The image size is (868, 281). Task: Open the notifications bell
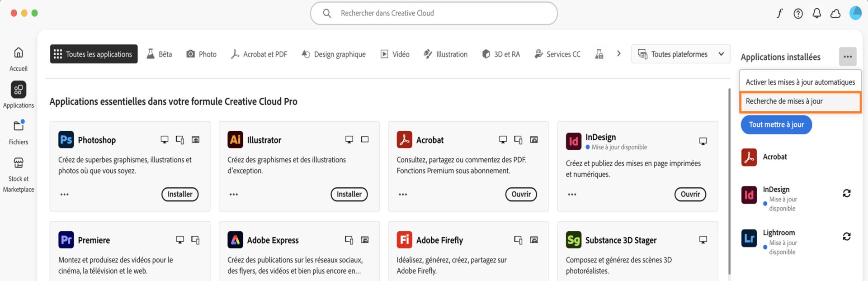(816, 14)
